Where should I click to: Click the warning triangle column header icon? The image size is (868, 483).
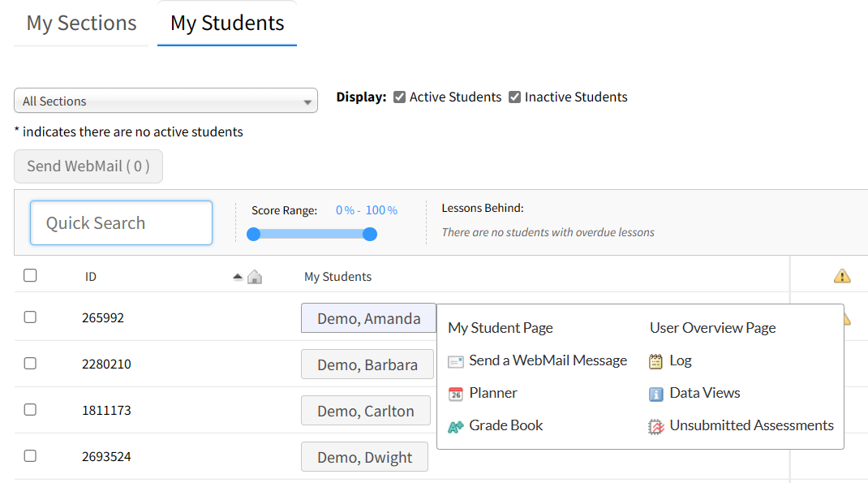pos(842,277)
